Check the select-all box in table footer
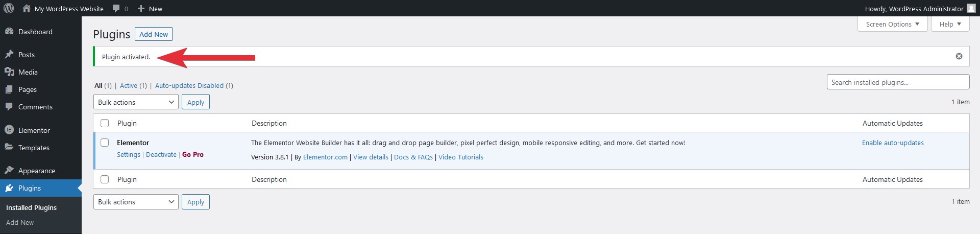The height and width of the screenshot is (234, 980). click(105, 179)
